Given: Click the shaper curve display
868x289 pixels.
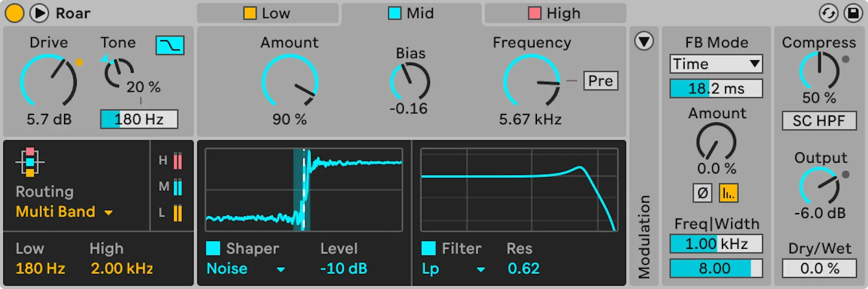Looking at the screenshot, I should point(304,190).
